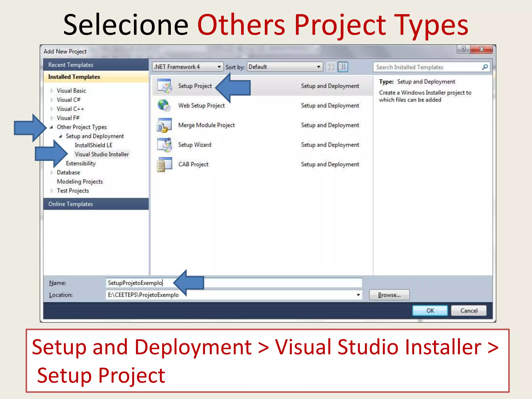Switch to medium icons list view
532x399 pixels.
343,67
